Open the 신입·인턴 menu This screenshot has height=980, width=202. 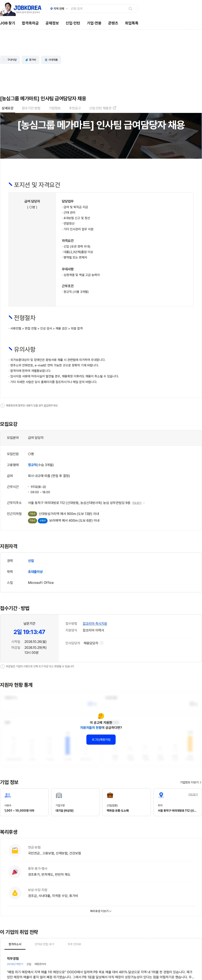point(73,23)
